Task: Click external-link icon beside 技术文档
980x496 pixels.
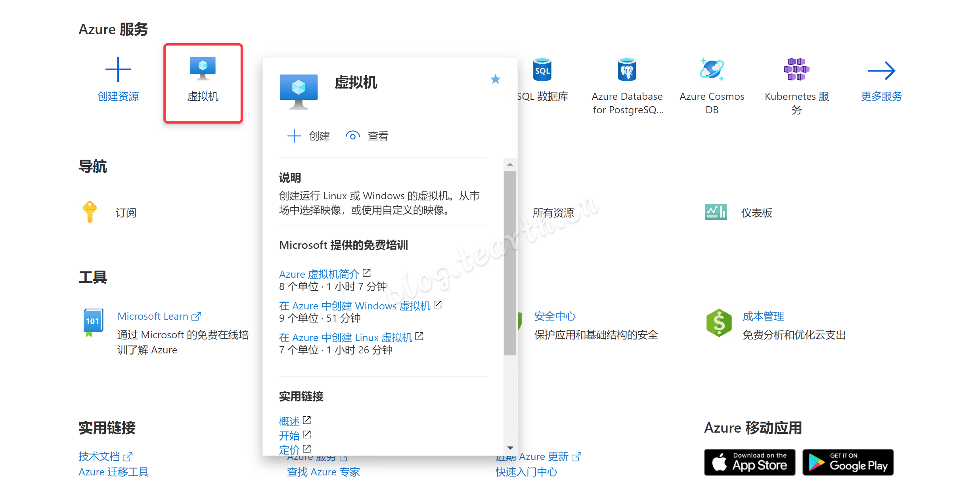Action: 127,457
